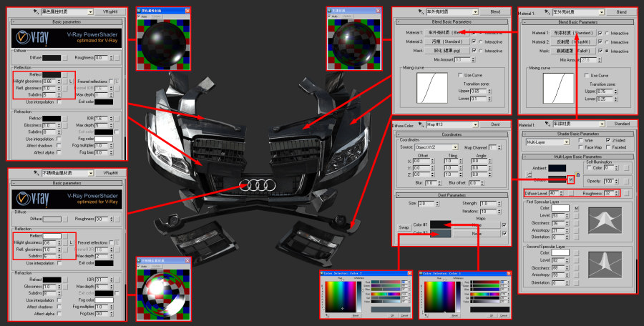Open Roughness map slot in Standard material panel

[626, 193]
